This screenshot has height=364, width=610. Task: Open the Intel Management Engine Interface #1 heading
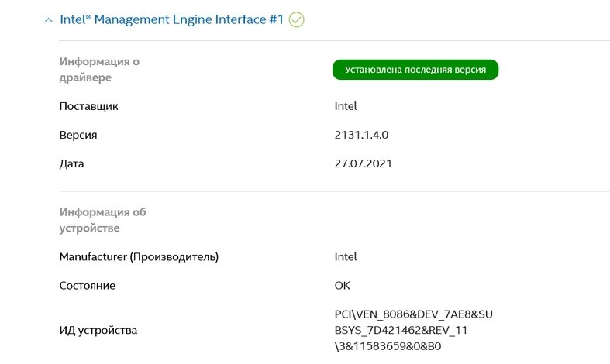click(171, 19)
